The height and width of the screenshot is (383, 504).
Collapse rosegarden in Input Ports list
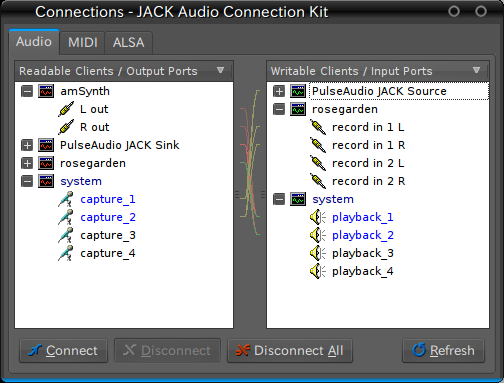(x=279, y=109)
